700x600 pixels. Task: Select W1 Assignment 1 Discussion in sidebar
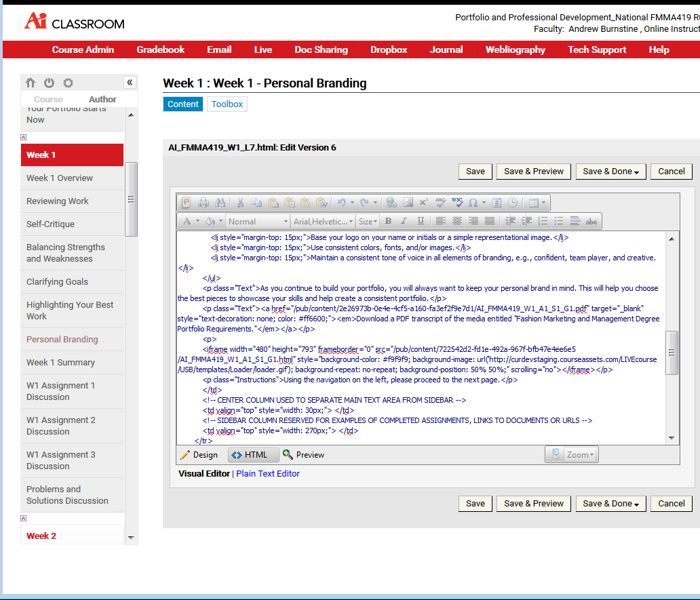pyautogui.click(x=61, y=391)
